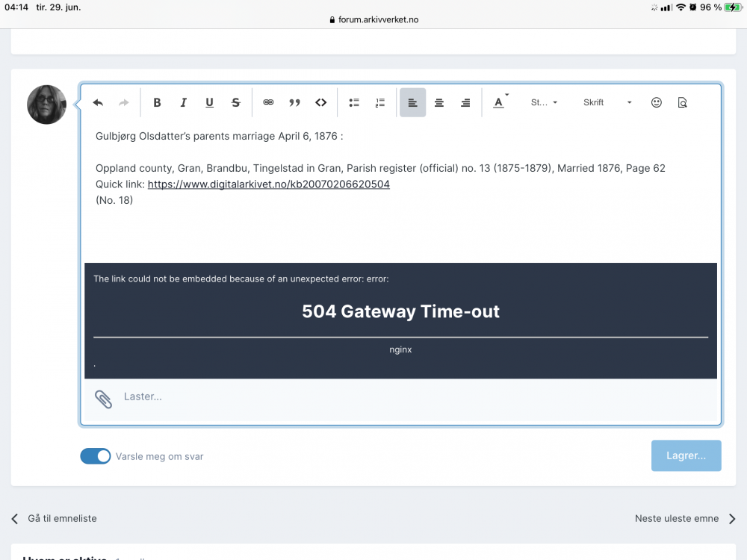Image resolution: width=747 pixels, height=560 pixels.
Task: Click the Laster... attachment area text
Action: 143,396
